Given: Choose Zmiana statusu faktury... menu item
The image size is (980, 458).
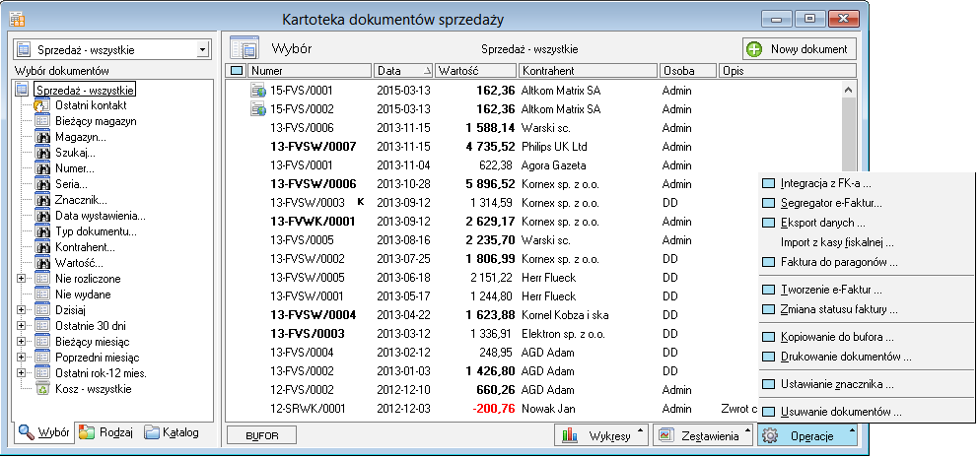Looking at the screenshot, I should tap(867, 309).
